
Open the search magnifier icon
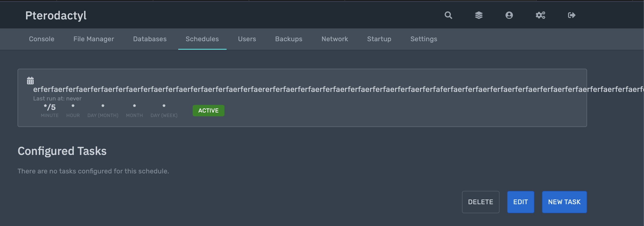(448, 15)
